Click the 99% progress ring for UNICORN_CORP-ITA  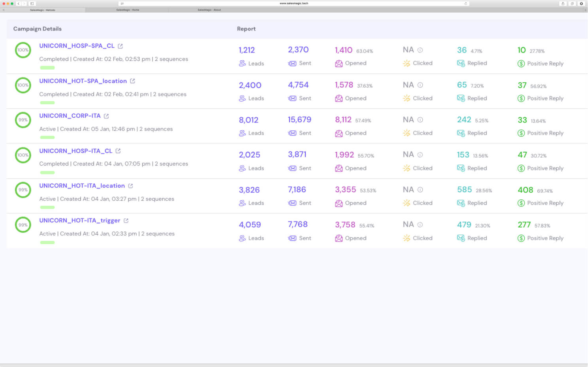(23, 120)
